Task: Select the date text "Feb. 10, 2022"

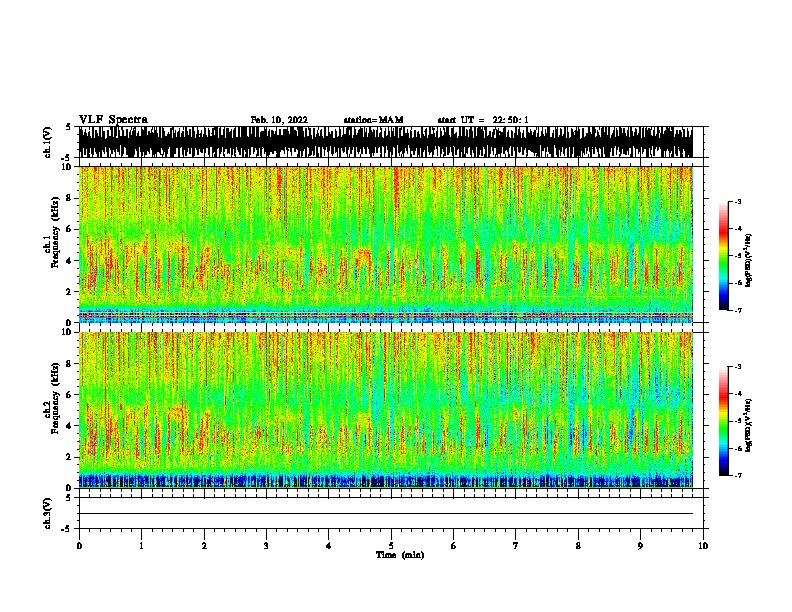Action: click(x=279, y=120)
